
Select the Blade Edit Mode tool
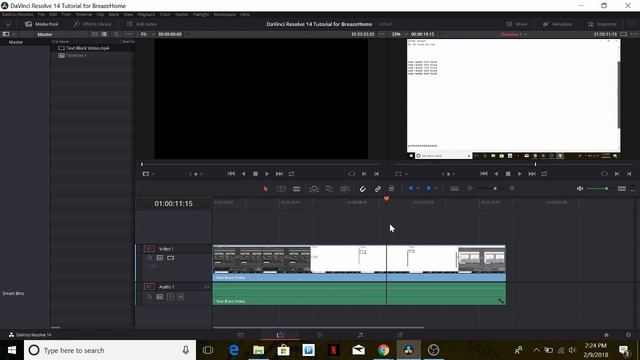click(x=297, y=189)
